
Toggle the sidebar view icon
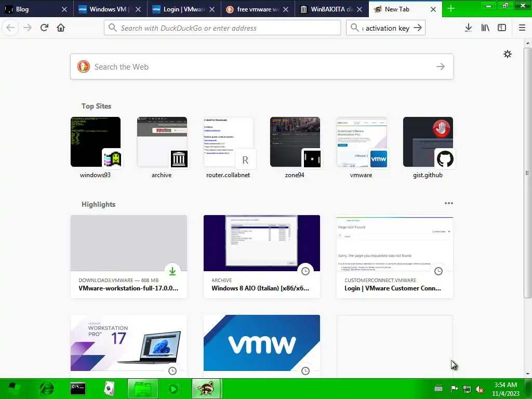point(502,28)
